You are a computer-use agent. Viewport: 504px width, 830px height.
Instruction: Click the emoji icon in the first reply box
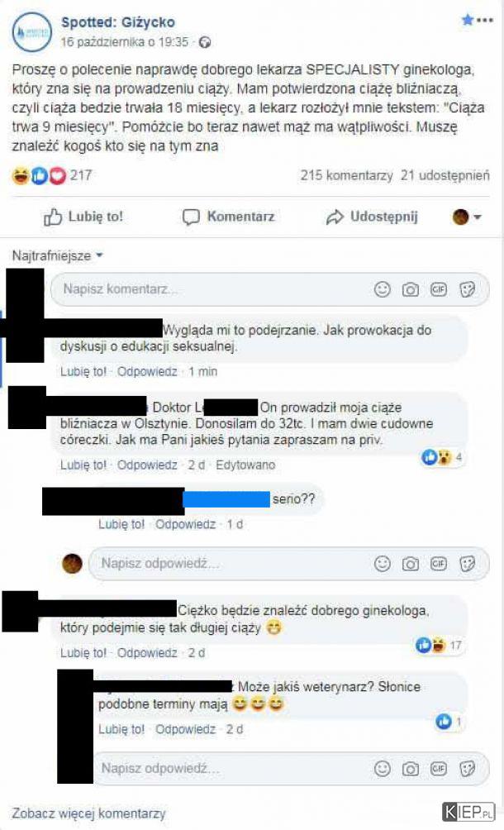pos(382,564)
